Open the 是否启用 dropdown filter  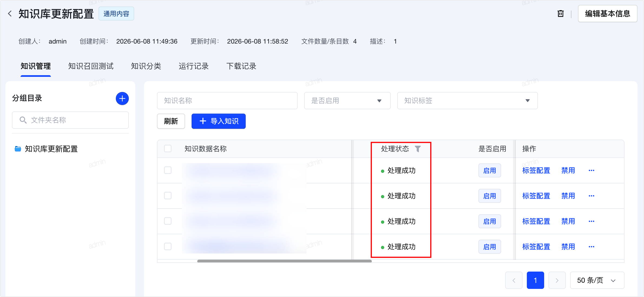pos(347,101)
